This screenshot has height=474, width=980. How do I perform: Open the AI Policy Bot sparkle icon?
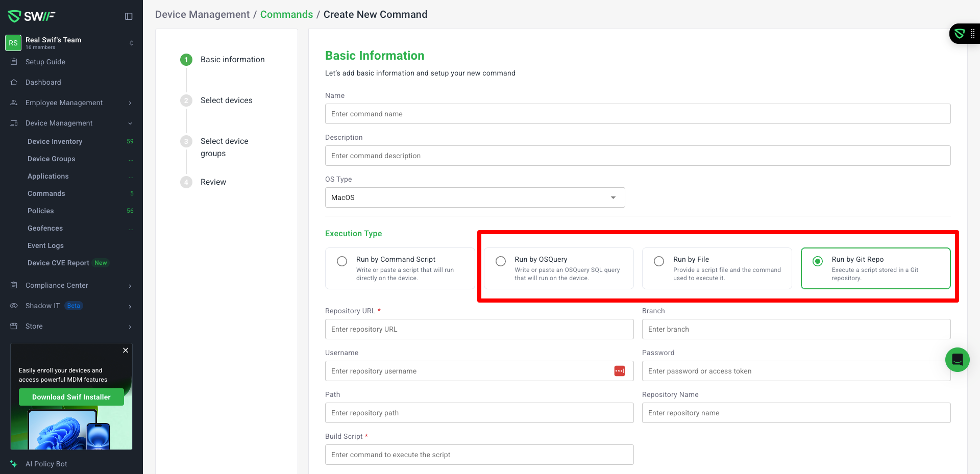tap(14, 464)
